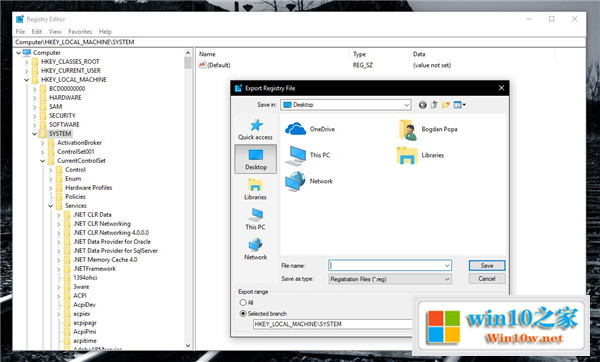Expand the HKEY_CURRENT_USER tree node
The image size is (600, 362).
(x=26, y=71)
